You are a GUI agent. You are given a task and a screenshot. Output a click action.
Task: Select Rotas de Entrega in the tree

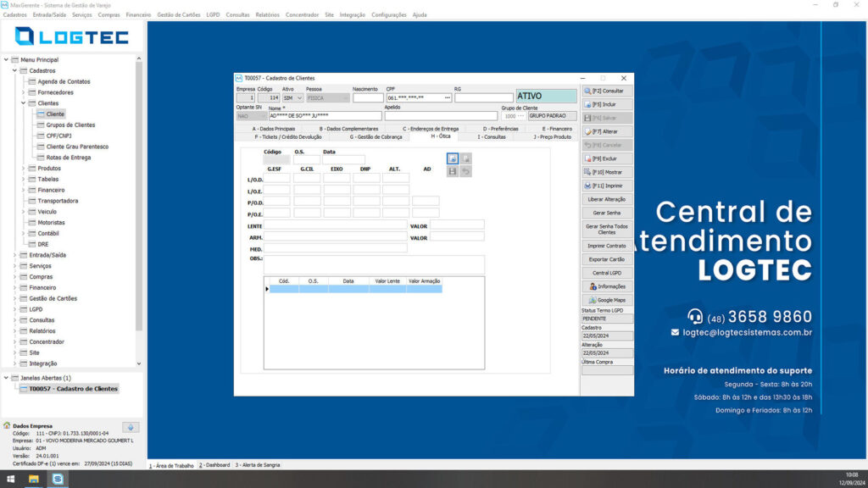click(68, 158)
